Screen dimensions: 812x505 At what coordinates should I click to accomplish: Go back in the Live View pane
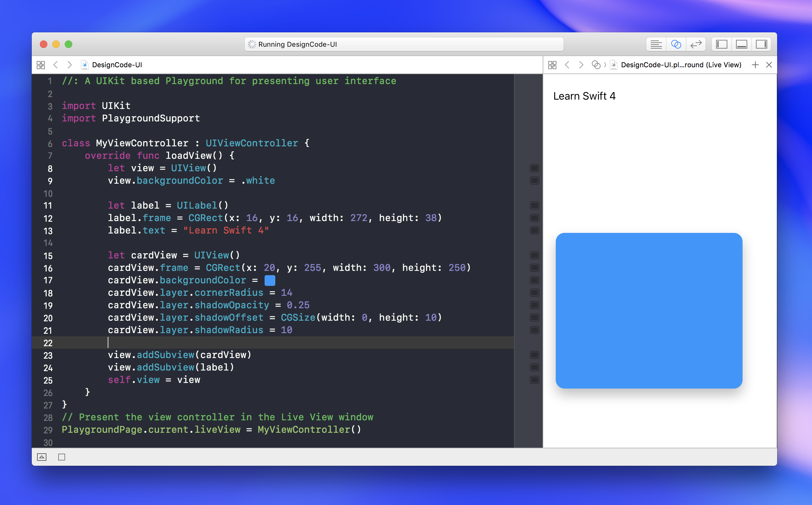pyautogui.click(x=567, y=65)
